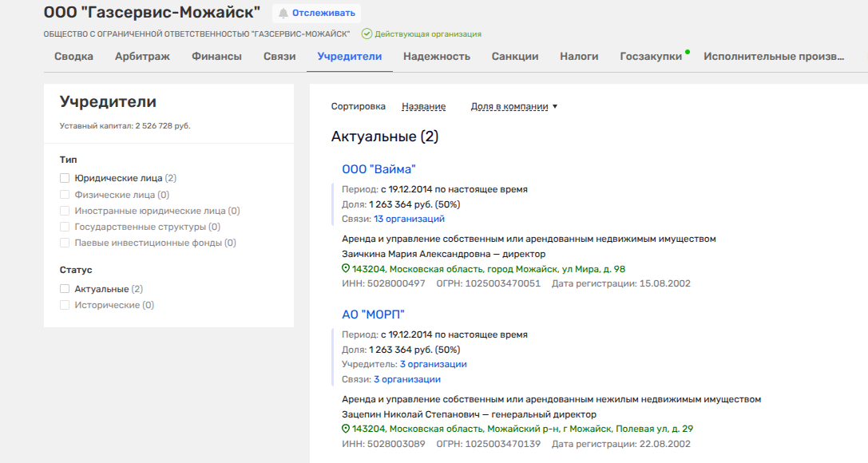Open the Надежность tab
The width and height of the screenshot is (868, 463).
(x=437, y=57)
